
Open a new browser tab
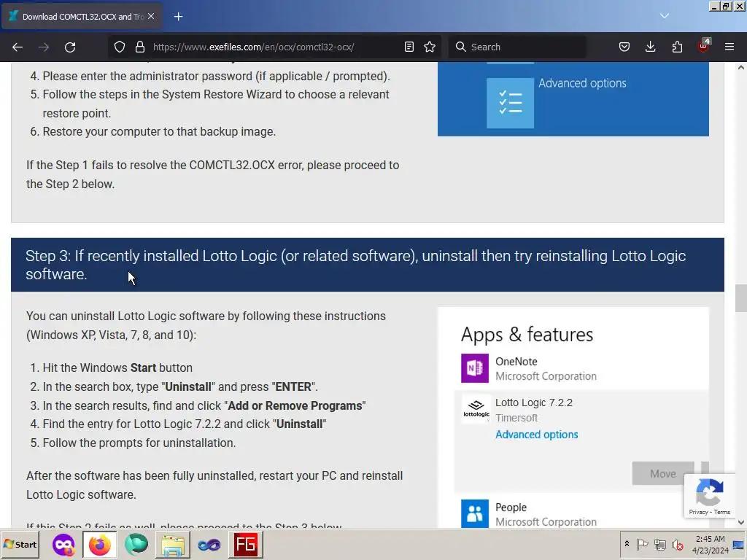pyautogui.click(x=178, y=17)
